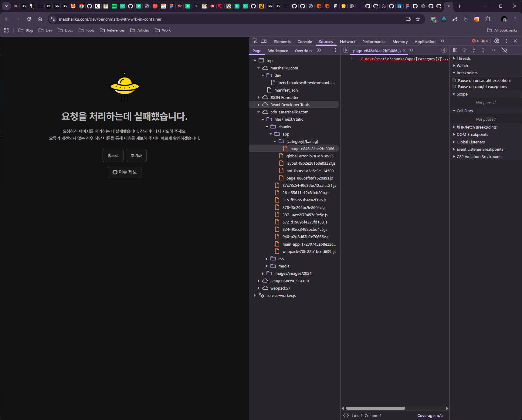Toggle the device toolbar icon

[x=264, y=41]
